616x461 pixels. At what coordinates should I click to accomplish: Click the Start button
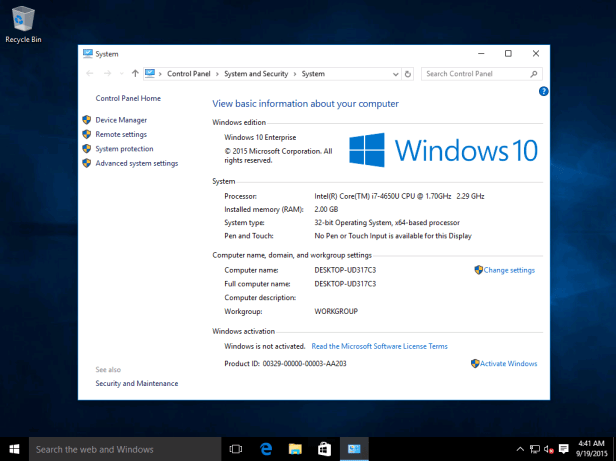14,449
